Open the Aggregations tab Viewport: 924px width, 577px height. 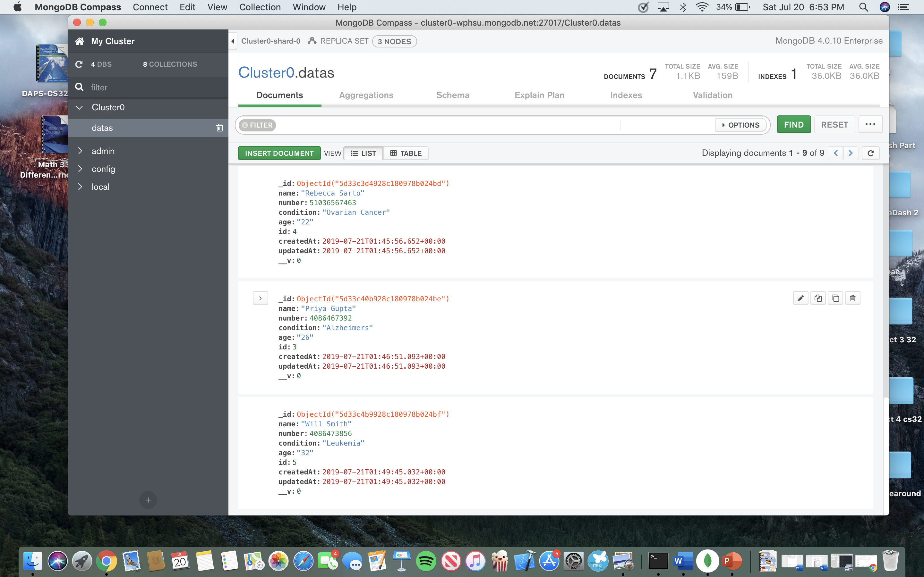[x=366, y=95]
